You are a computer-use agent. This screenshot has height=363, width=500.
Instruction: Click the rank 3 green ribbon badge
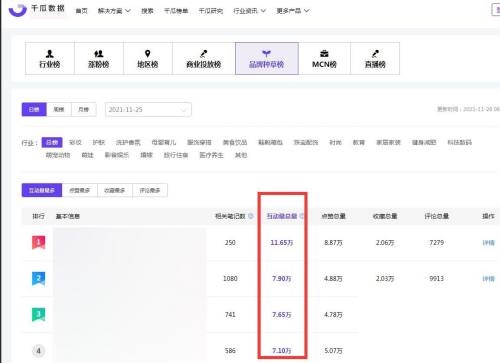(x=39, y=315)
